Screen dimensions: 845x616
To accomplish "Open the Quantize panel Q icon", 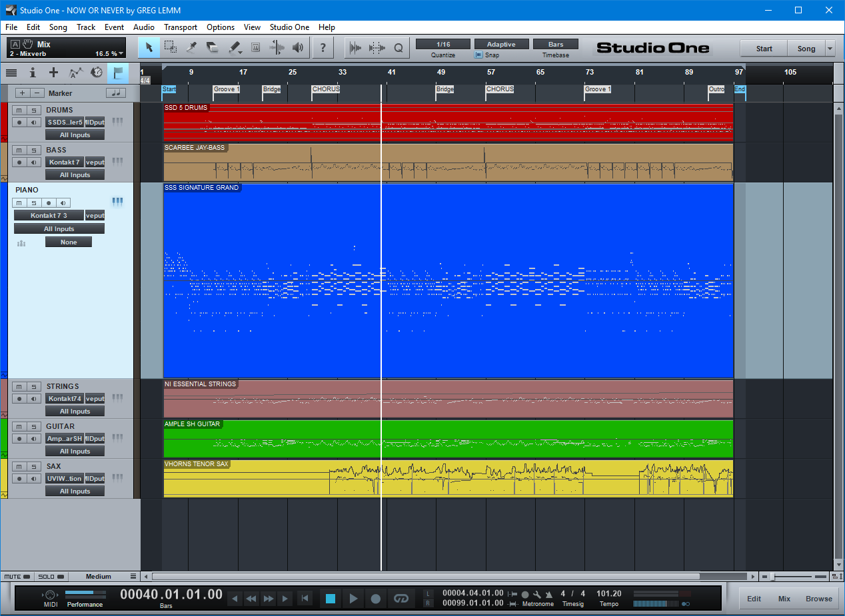I will 399,47.
